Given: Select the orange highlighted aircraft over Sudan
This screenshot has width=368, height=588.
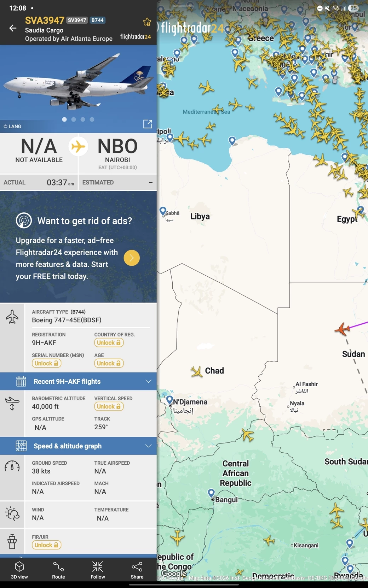Looking at the screenshot, I should [x=342, y=329].
